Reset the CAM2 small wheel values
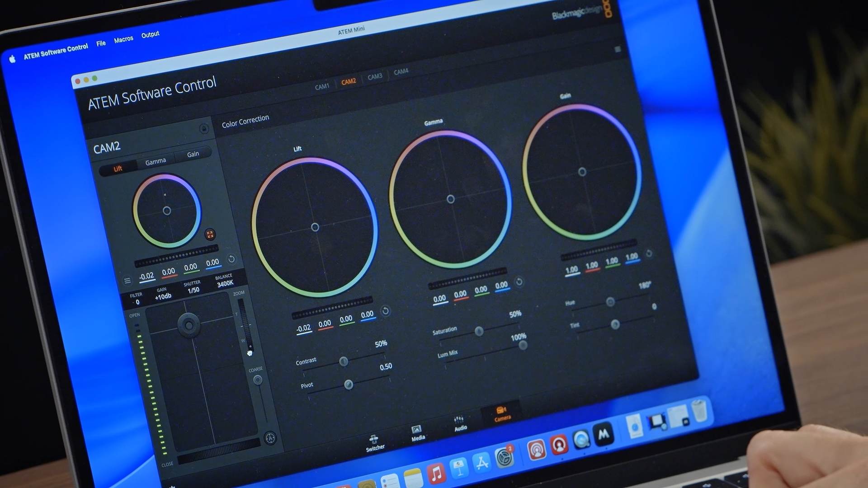 tap(231, 259)
